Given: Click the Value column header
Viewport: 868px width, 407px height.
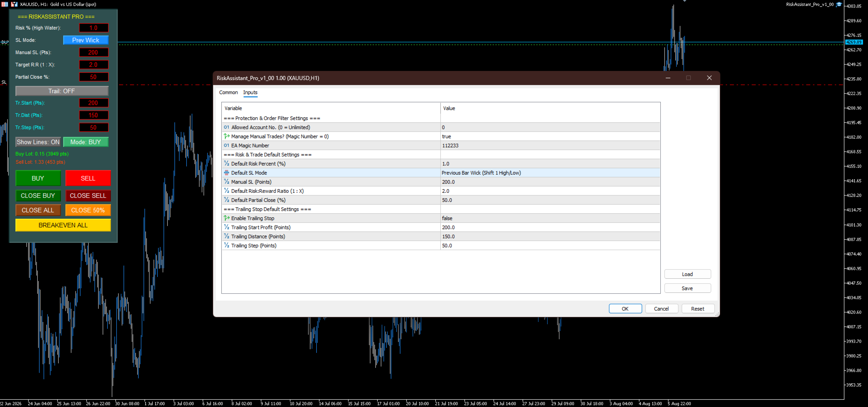Looking at the screenshot, I should (x=550, y=108).
